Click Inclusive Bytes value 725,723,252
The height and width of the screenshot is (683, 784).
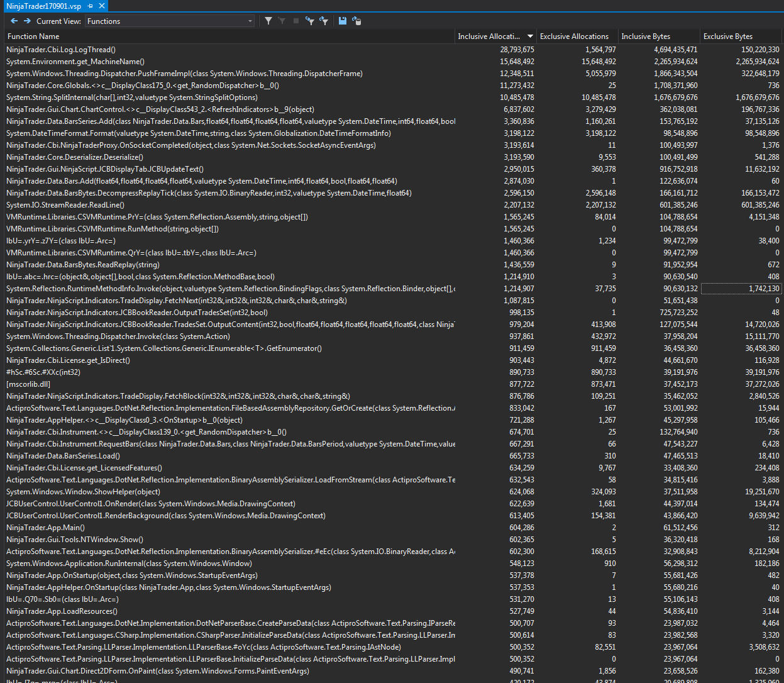coord(678,313)
